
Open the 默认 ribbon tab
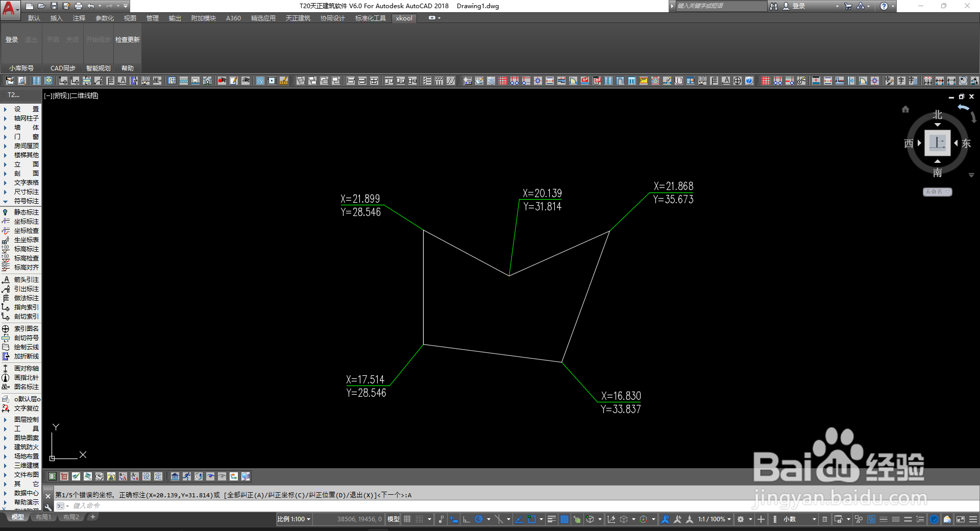point(34,18)
